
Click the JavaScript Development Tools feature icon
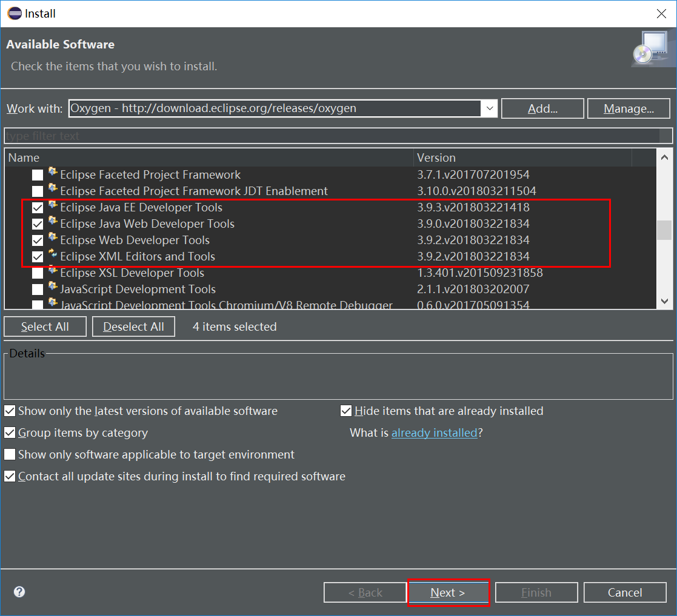53,289
